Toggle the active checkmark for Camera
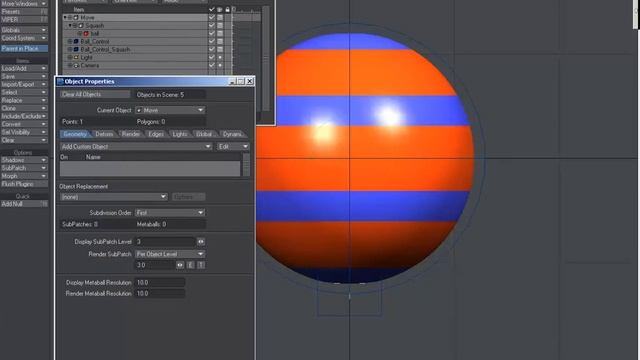This screenshot has width=640, height=360. point(211,65)
